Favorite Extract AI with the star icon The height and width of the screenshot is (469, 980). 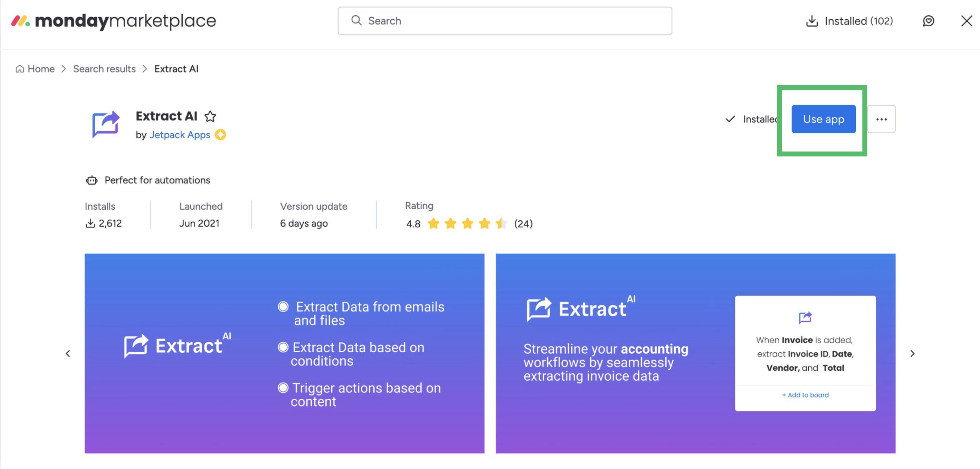click(x=210, y=116)
